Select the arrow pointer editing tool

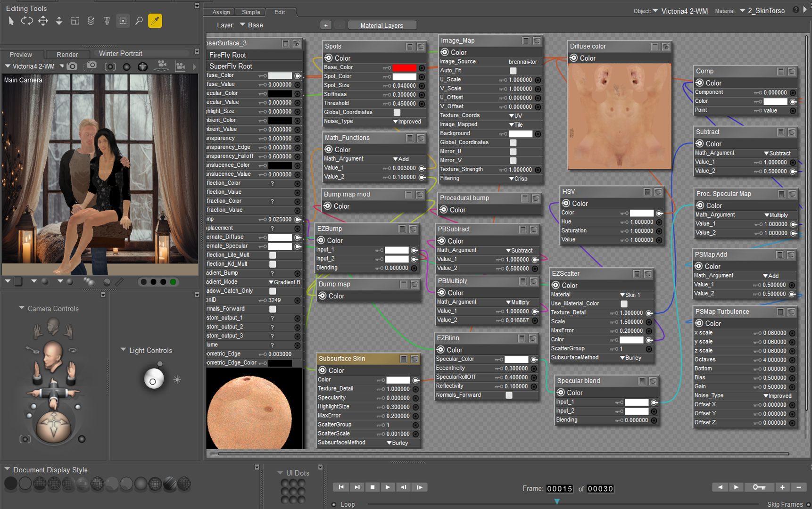pyautogui.click(x=11, y=21)
